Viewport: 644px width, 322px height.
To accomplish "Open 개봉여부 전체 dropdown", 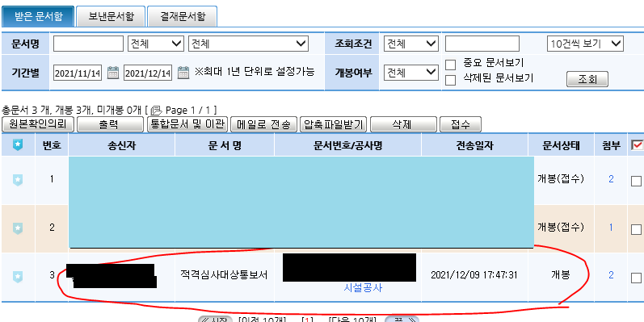I will [x=410, y=73].
